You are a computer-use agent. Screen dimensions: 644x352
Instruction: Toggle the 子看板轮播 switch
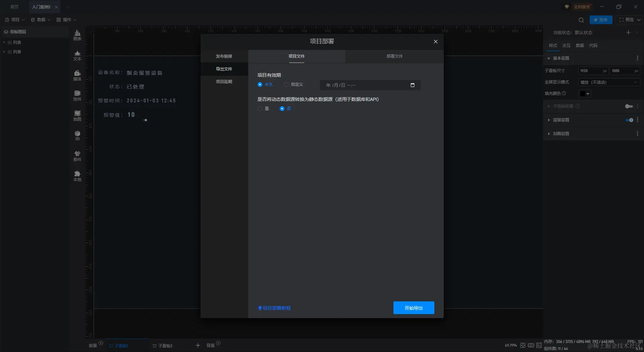pos(629,106)
